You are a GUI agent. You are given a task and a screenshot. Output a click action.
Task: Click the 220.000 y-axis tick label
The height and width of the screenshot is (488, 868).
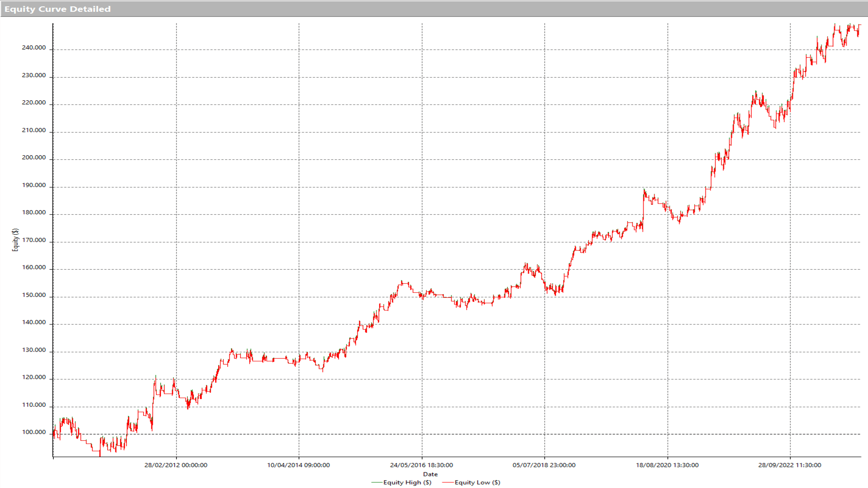click(34, 102)
